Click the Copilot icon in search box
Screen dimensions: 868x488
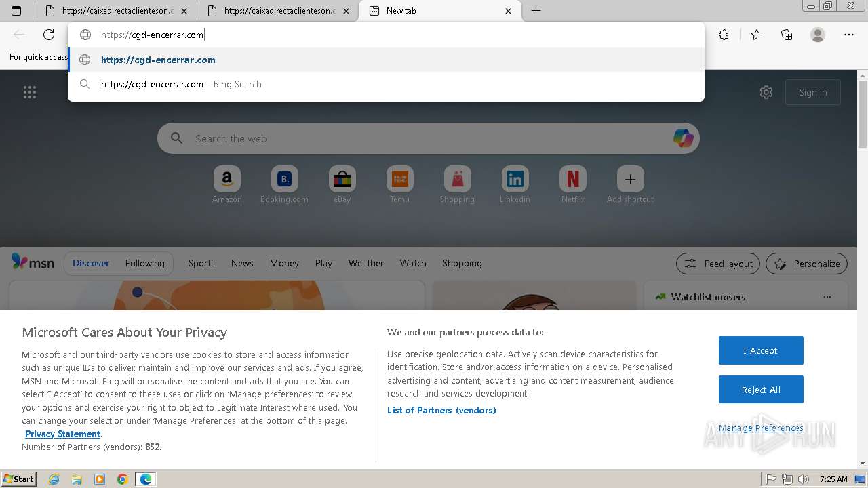pos(683,138)
